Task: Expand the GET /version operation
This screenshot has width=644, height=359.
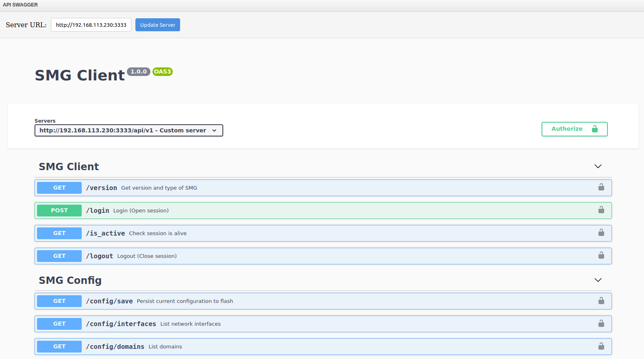Action: click(323, 188)
